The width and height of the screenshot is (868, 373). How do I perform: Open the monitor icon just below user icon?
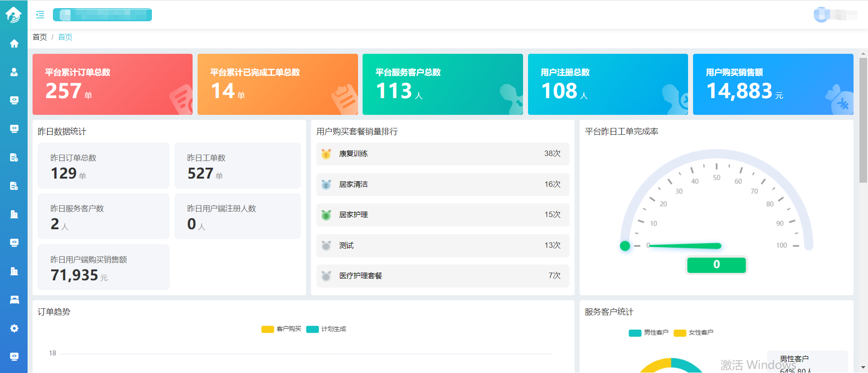(x=14, y=100)
